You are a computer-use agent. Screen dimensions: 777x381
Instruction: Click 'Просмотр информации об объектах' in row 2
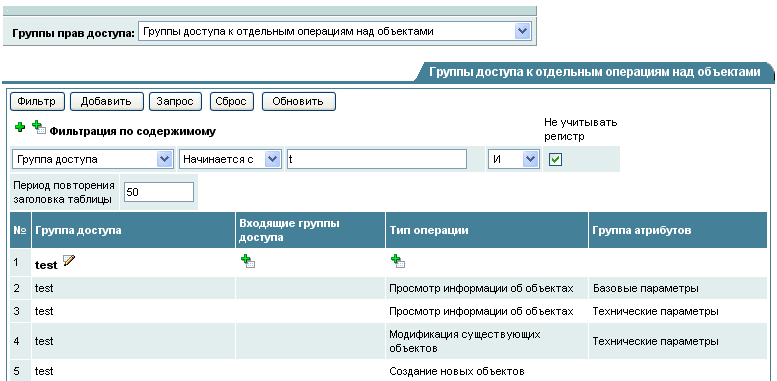pos(481,288)
